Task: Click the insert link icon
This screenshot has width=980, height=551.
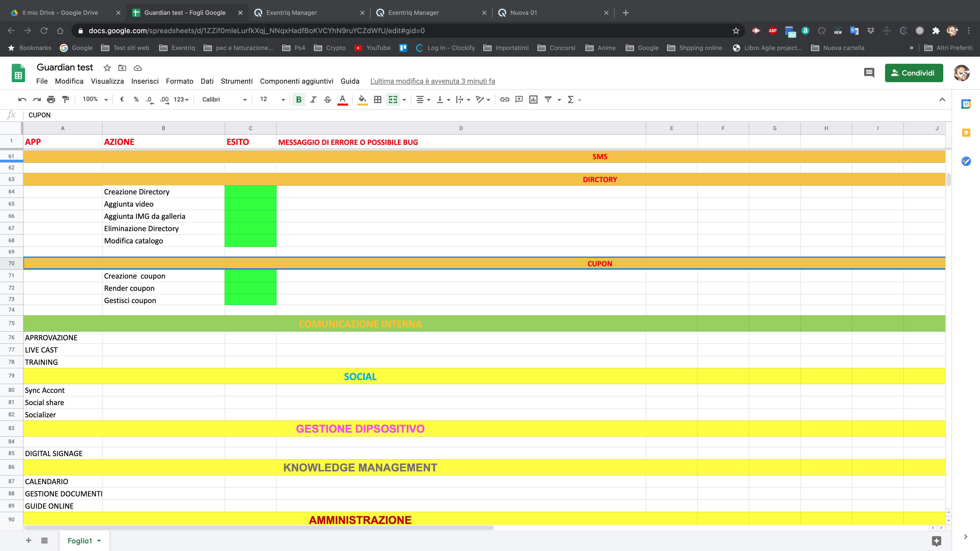Action: [505, 99]
